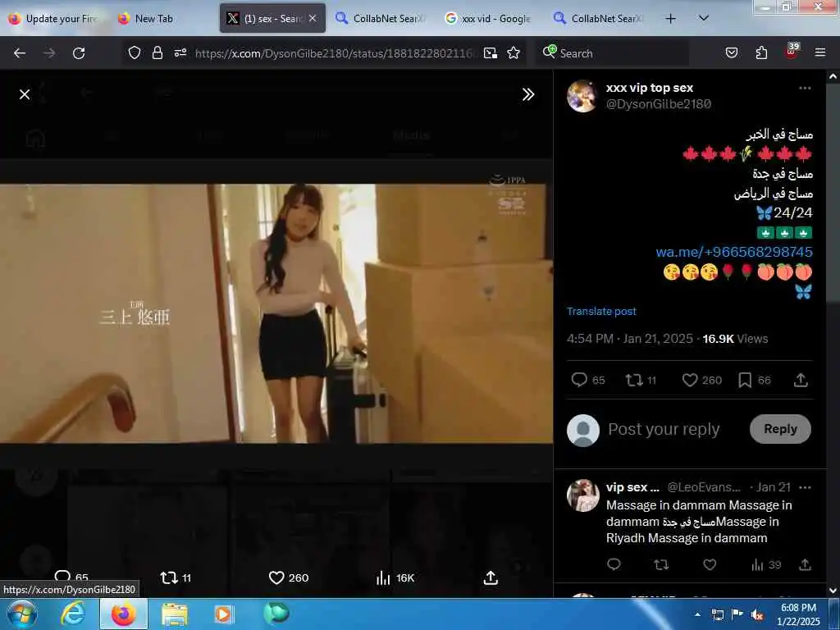Open the wa.me WhatsApp link
840x630 pixels.
pyautogui.click(x=734, y=252)
